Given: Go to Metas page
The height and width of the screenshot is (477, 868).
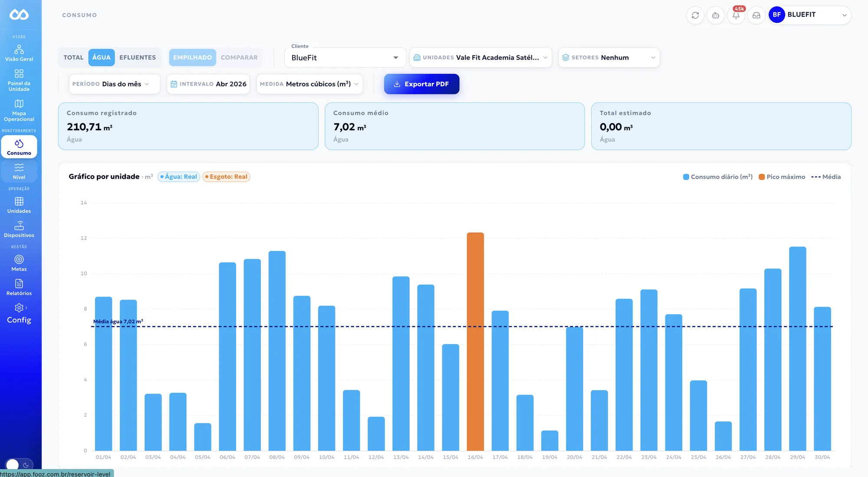Looking at the screenshot, I should pos(19,263).
